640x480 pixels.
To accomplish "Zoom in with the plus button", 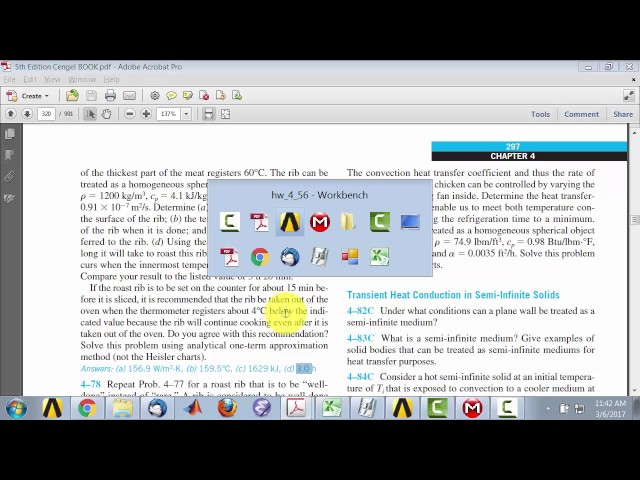I will (x=146, y=114).
